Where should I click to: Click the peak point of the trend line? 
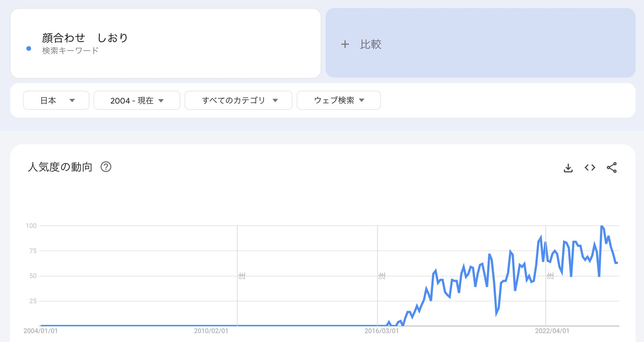pos(601,226)
